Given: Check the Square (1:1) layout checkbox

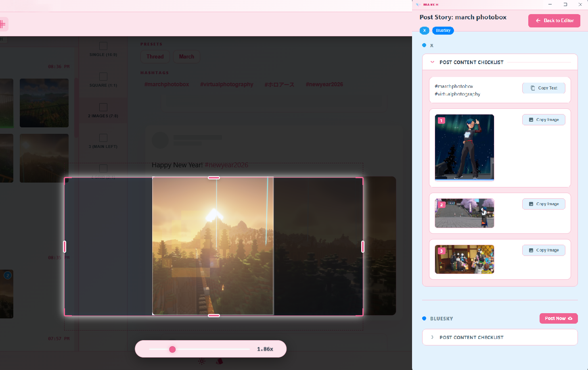Looking at the screenshot, I should point(103,77).
